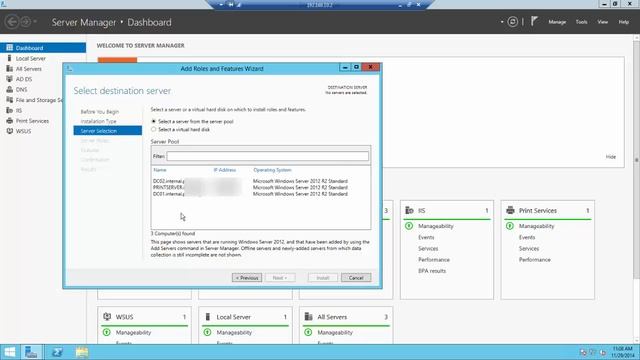Click the taskbar clock showing date
640x360 pixels.
623,352
